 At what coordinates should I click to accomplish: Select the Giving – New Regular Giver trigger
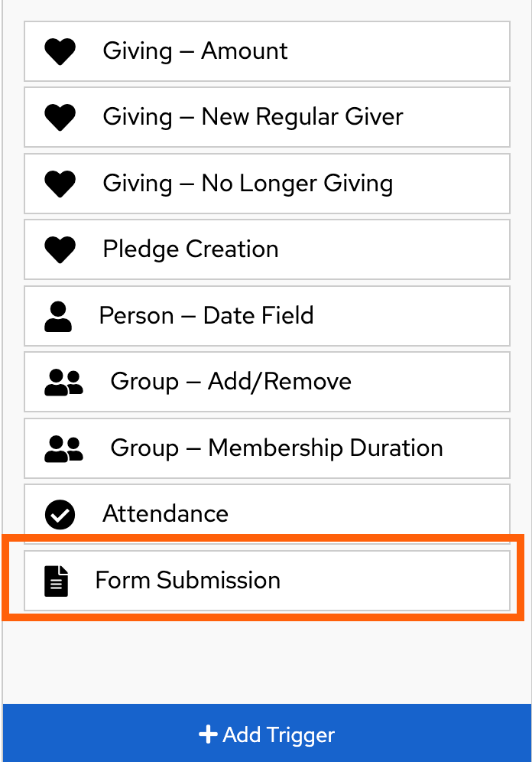(x=266, y=116)
